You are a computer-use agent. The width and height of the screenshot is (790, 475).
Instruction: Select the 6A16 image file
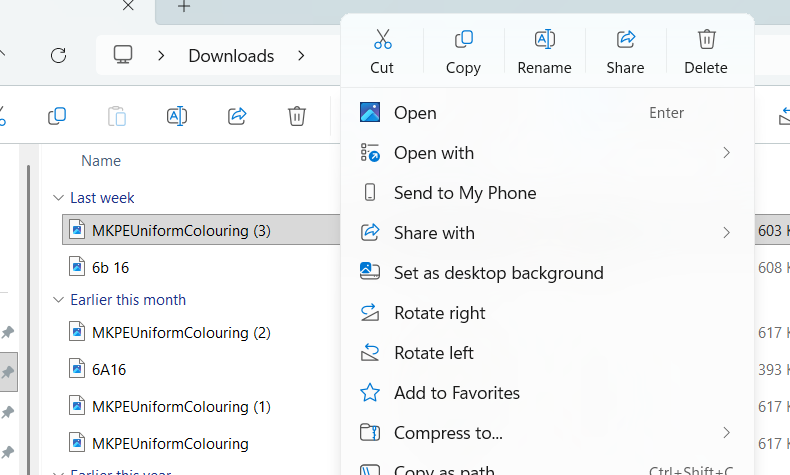click(109, 369)
